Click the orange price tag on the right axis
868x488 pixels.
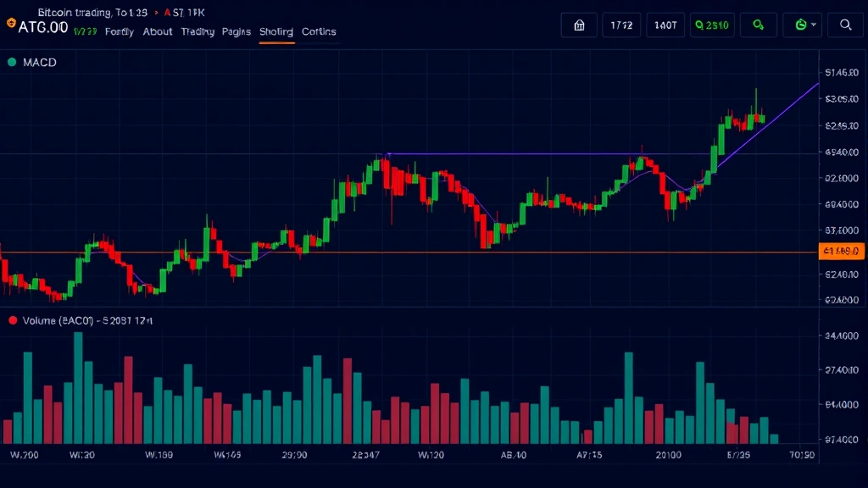pos(842,251)
